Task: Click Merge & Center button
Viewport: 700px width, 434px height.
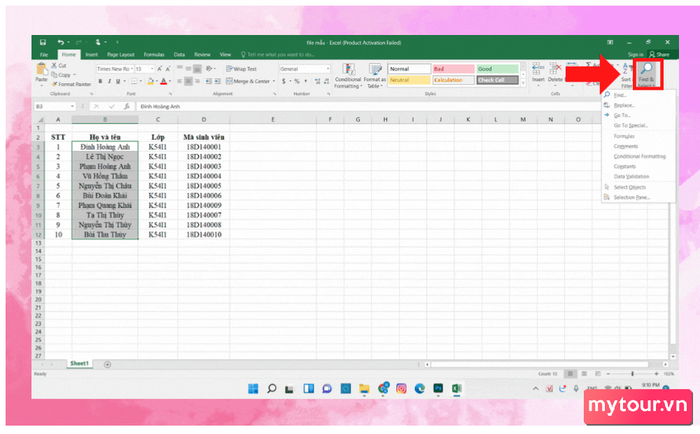Action: (x=248, y=81)
